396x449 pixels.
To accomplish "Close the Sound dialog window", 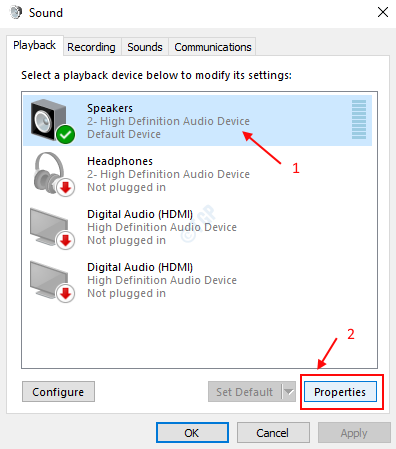I will coord(383,13).
